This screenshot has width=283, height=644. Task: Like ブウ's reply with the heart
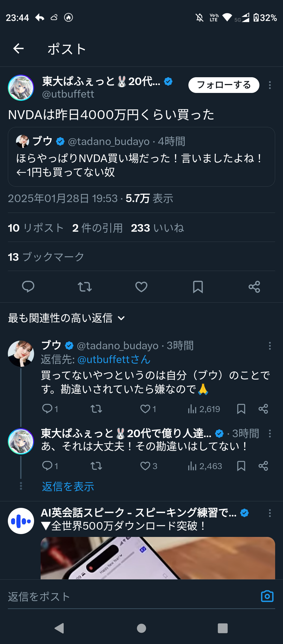[x=145, y=409]
